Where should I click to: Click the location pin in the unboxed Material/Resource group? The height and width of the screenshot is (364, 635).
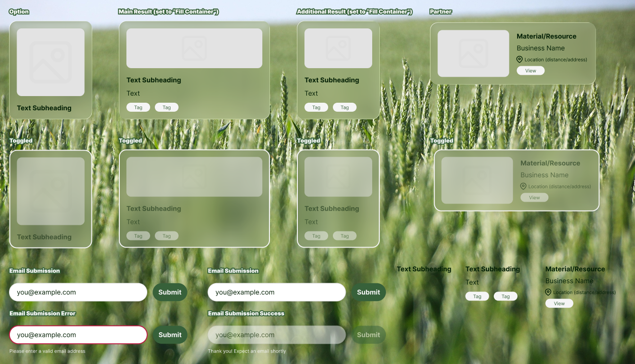548,293
